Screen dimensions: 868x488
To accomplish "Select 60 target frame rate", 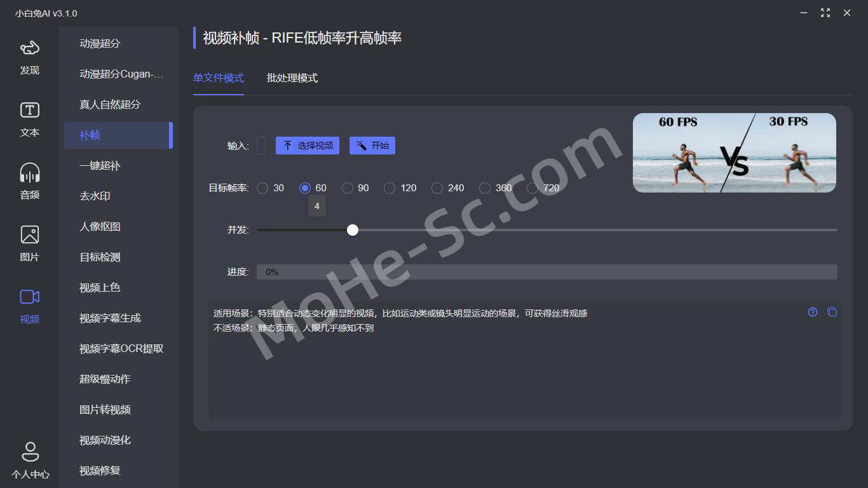I will click(x=313, y=188).
